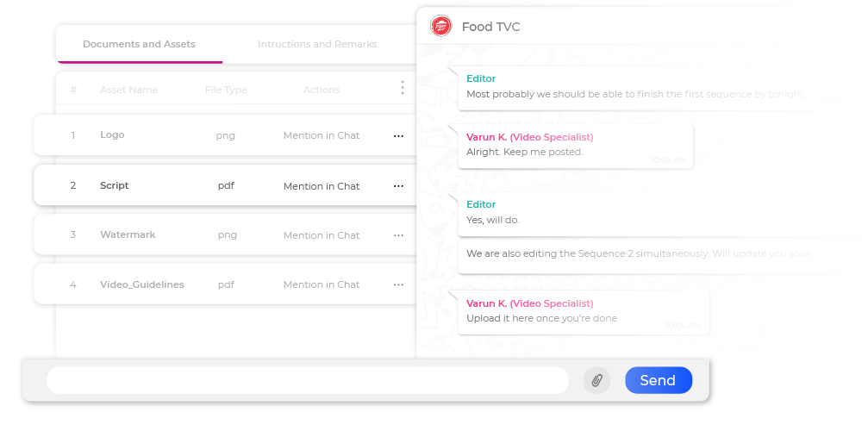The height and width of the screenshot is (431, 868).
Task: Click the paperclip attachment icon
Action: tap(596, 381)
